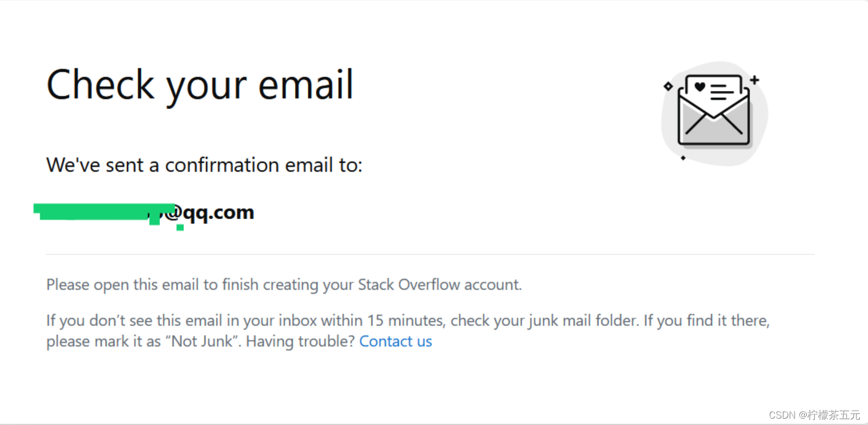Image resolution: width=868 pixels, height=425 pixels.
Task: Click the Check your email heading
Action: tap(200, 85)
